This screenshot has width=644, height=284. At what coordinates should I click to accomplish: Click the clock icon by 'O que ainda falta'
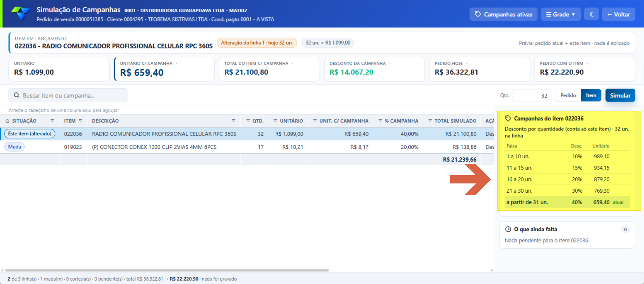pyautogui.click(x=508, y=229)
